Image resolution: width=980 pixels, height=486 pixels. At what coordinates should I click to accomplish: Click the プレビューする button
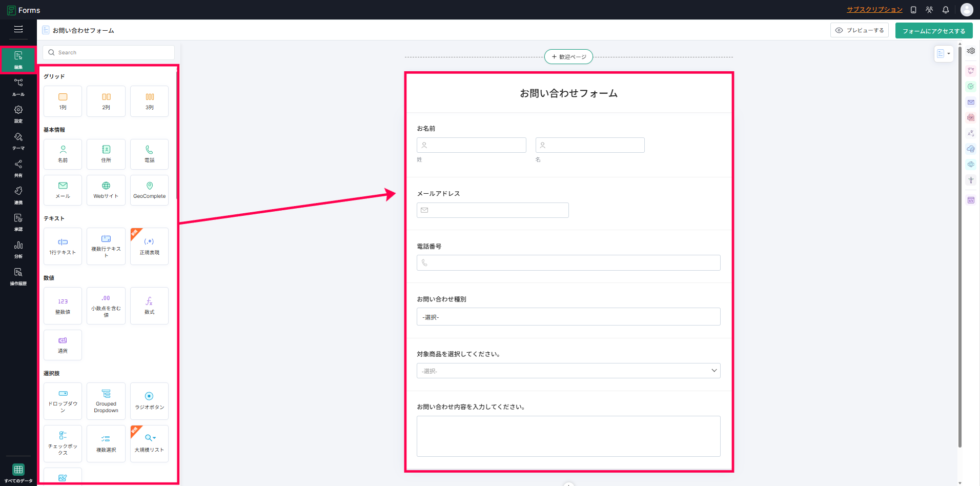[x=860, y=30]
